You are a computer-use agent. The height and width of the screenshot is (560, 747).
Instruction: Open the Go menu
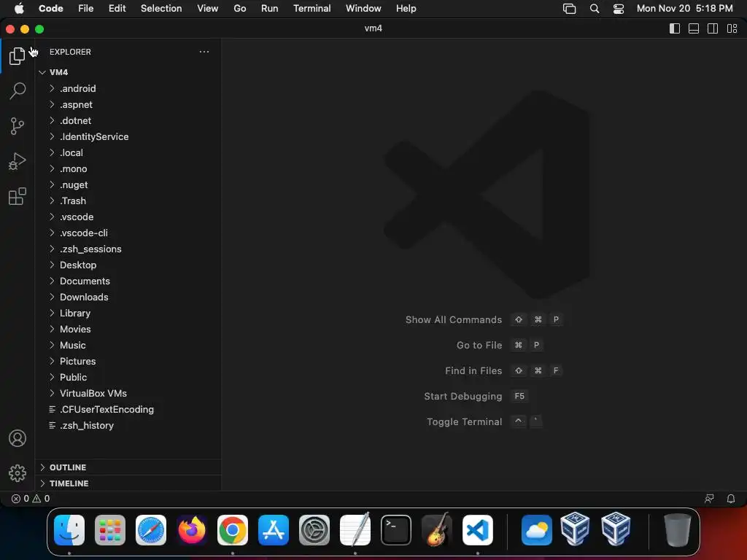[239, 9]
